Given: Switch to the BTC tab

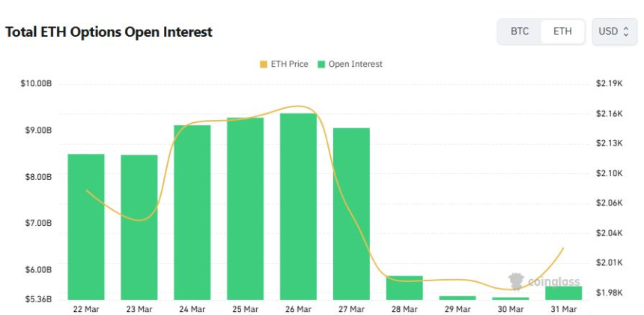Looking at the screenshot, I should [x=520, y=31].
